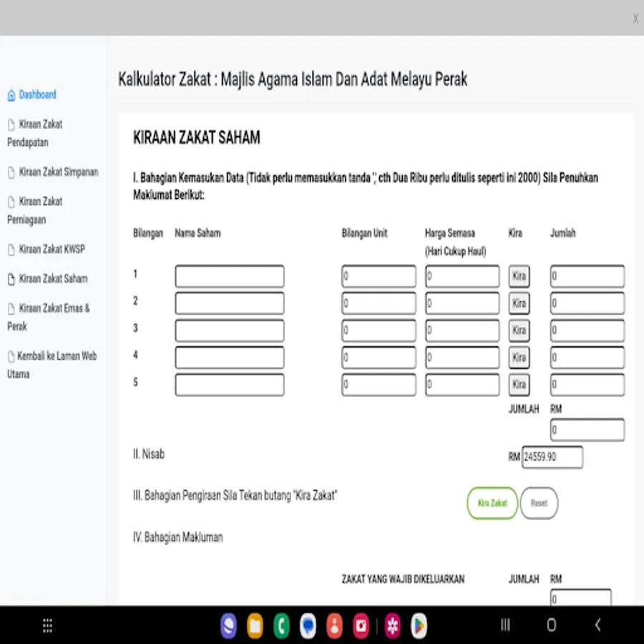Focus Bilangan Unit field in row 2

click(379, 303)
